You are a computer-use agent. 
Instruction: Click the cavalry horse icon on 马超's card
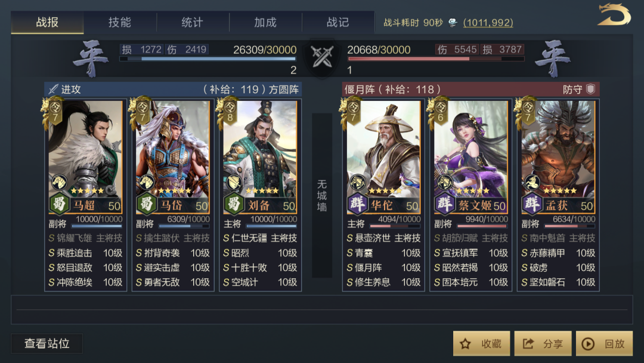pos(59,182)
